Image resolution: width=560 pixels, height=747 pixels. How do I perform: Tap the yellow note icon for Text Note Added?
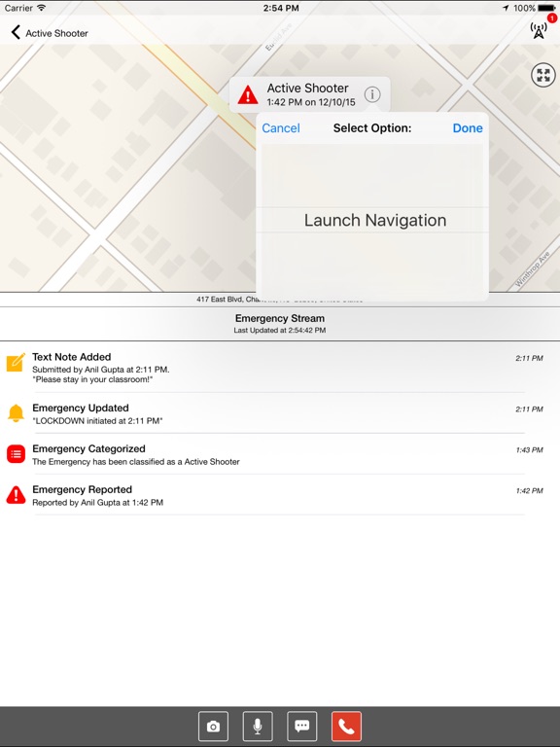pyautogui.click(x=16, y=362)
